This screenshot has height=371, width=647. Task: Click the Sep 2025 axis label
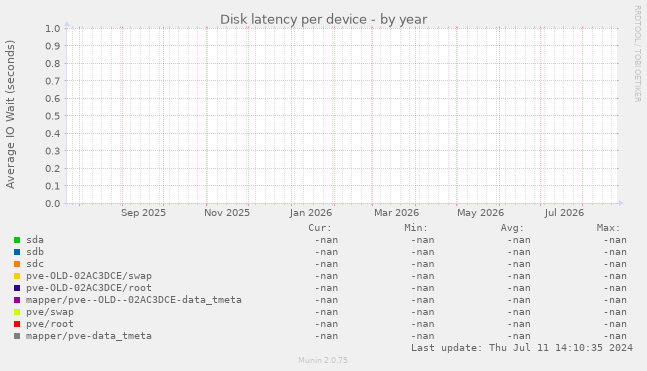tap(143, 213)
